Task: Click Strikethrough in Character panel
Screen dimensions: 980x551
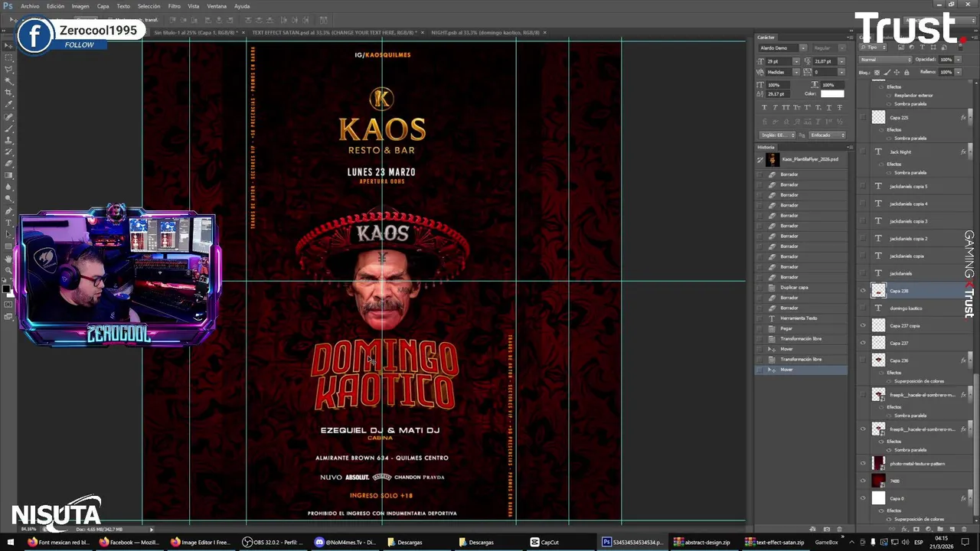Action: pos(840,107)
